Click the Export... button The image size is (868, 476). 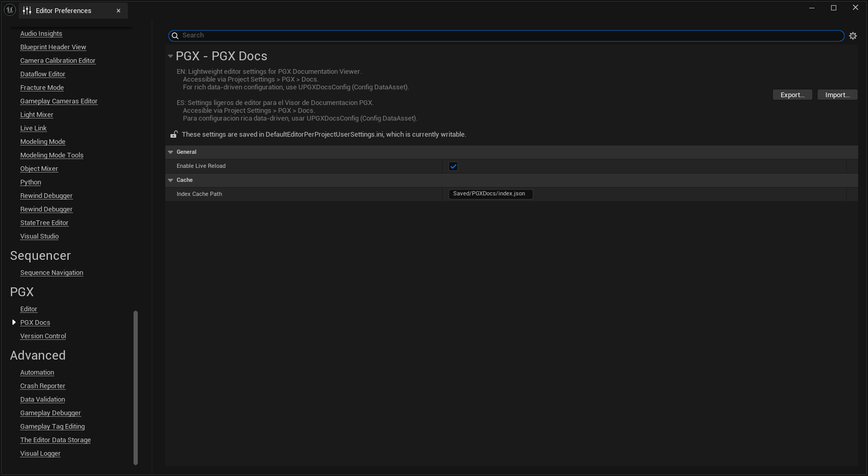[x=793, y=95]
